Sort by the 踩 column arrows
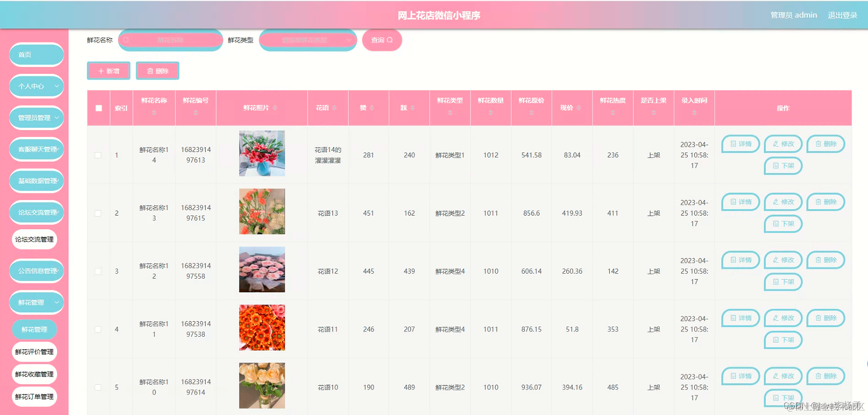The image size is (868, 415). pyautogui.click(x=412, y=108)
